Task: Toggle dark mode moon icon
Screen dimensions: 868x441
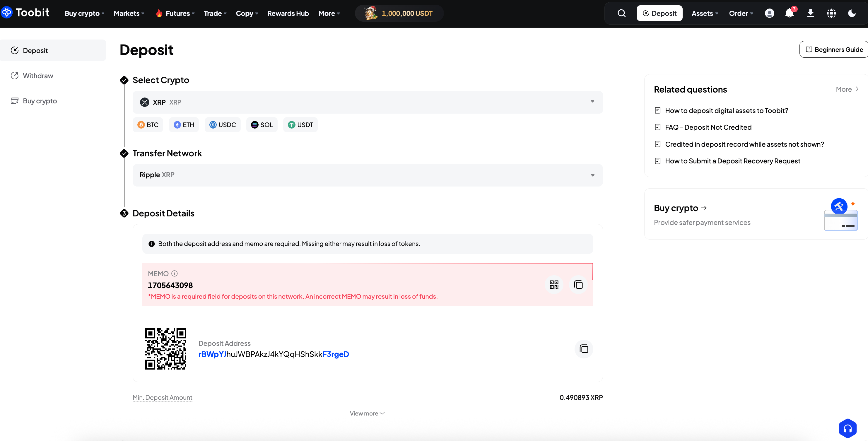Action: [852, 13]
